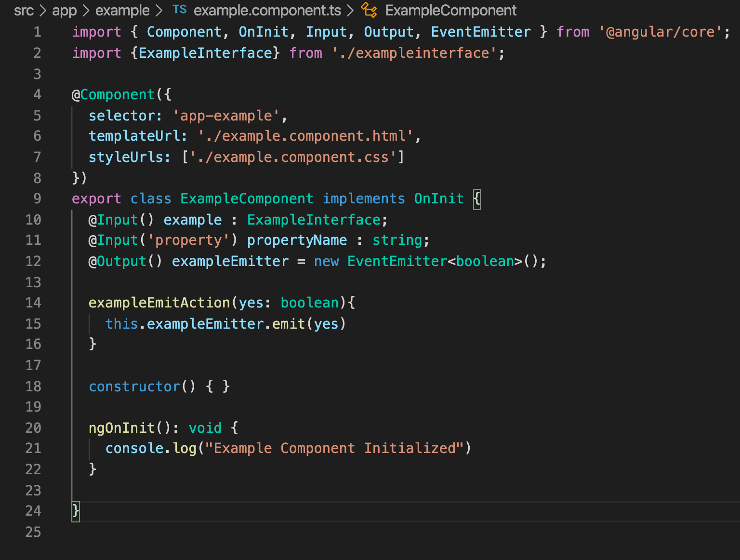Open the src breadcrumb entry
Image resolution: width=740 pixels, height=560 pixels.
pyautogui.click(x=23, y=10)
